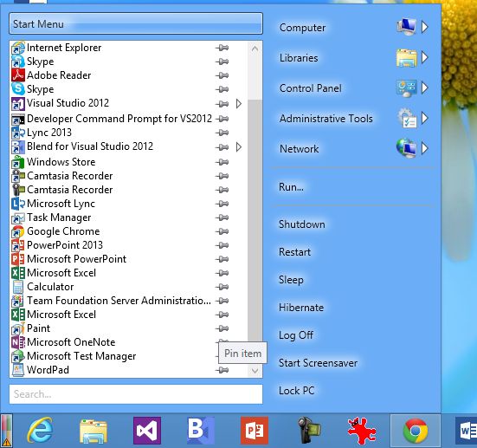Viewport: 477px width, 448px height.
Task: Click the program list scroll up arrow
Action: [x=255, y=49]
